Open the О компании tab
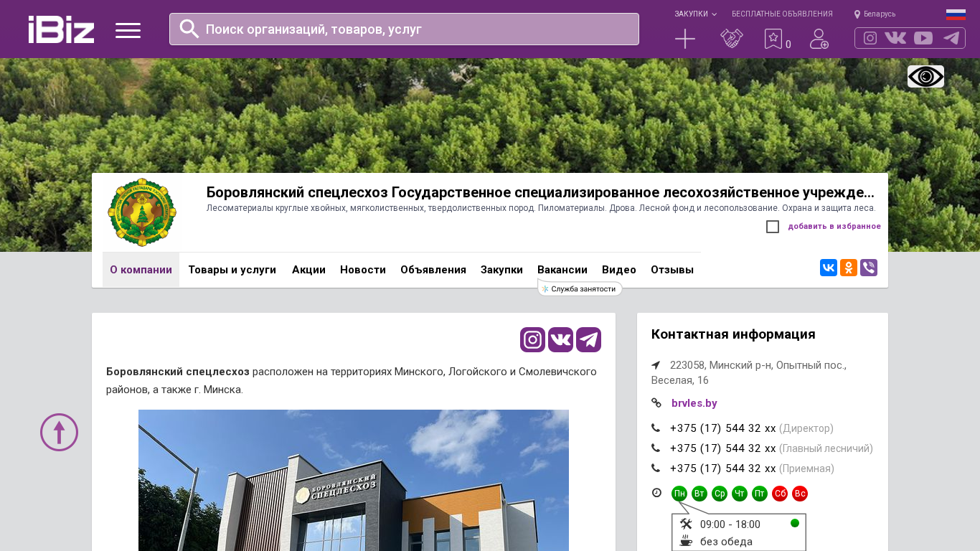 click(x=141, y=270)
